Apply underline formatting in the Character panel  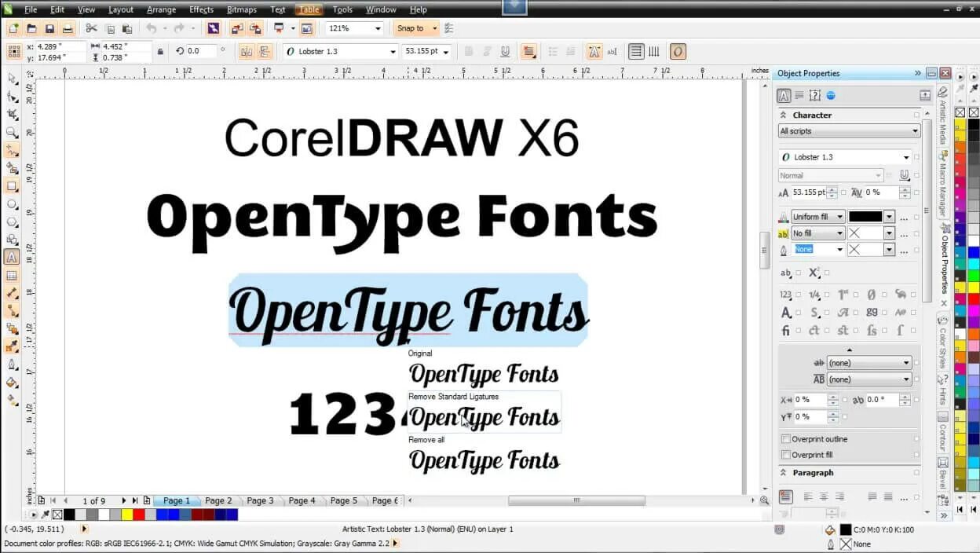904,174
